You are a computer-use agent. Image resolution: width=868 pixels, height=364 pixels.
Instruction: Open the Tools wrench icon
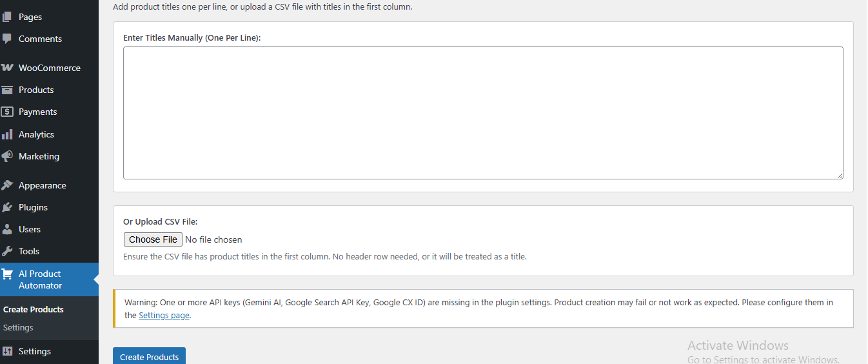(7, 251)
